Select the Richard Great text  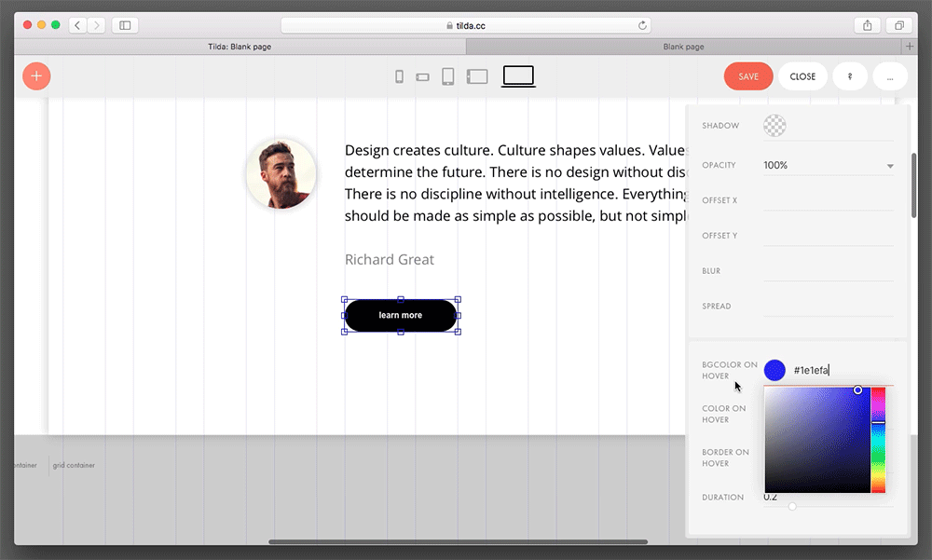(x=390, y=260)
